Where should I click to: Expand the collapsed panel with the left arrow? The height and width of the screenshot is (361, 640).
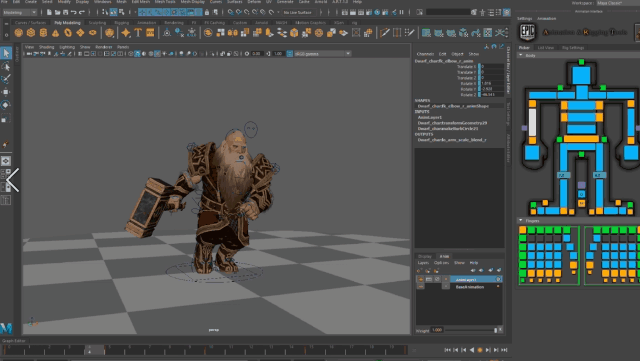coord(12,180)
